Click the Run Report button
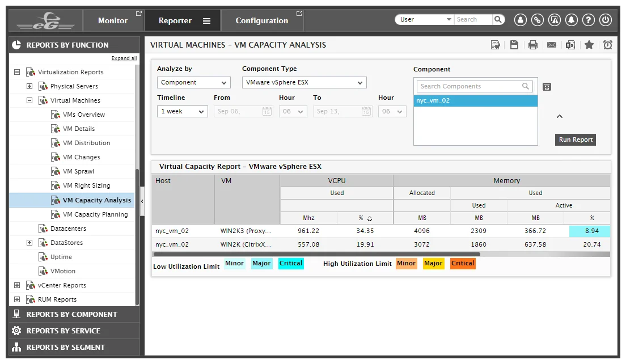The width and height of the screenshot is (626, 364). click(576, 139)
